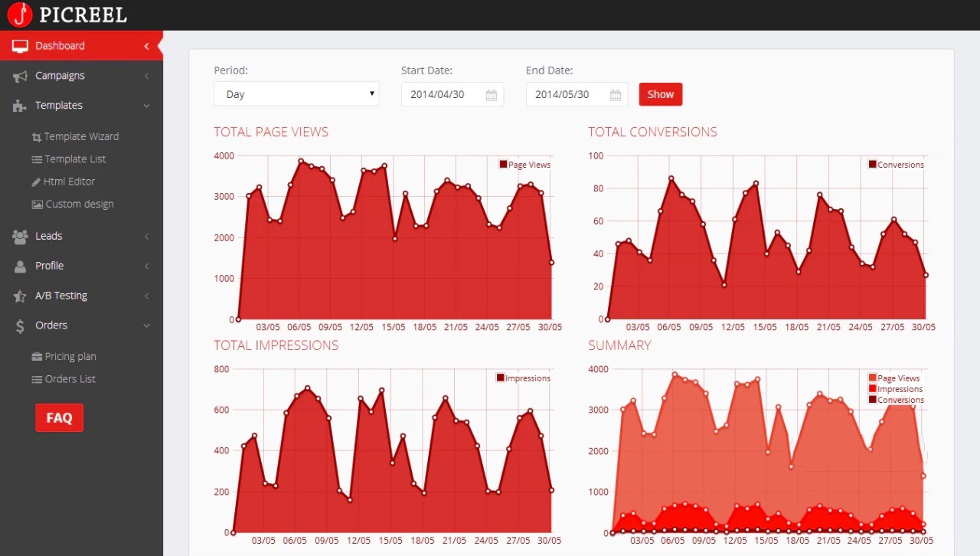Click the Start Date input field
The image size is (980, 556).
click(x=442, y=94)
